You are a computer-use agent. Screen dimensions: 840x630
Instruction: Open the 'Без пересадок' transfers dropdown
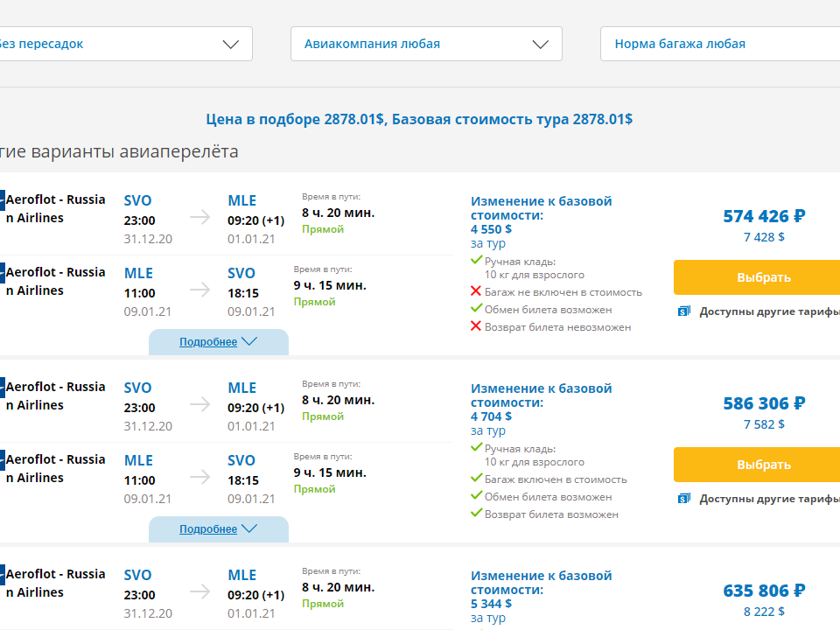tap(126, 44)
